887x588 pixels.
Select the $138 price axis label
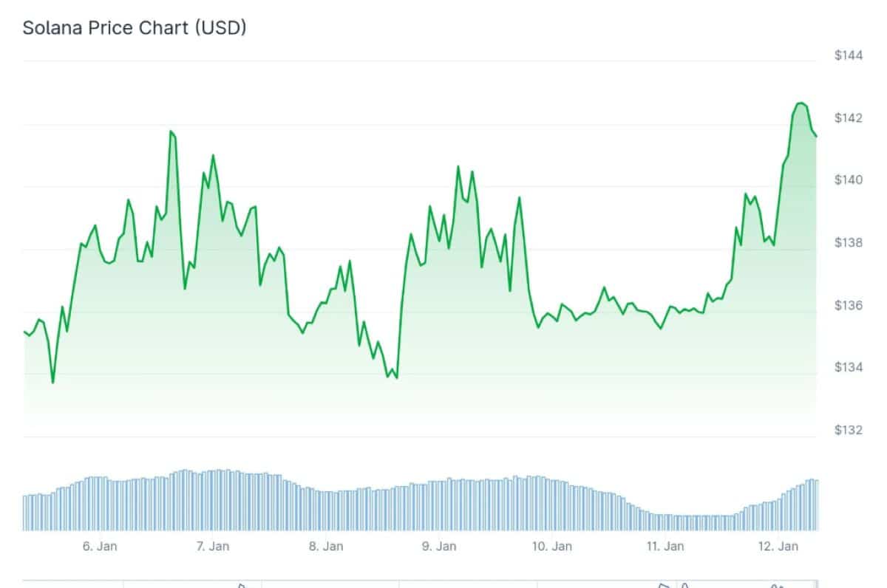click(x=849, y=243)
